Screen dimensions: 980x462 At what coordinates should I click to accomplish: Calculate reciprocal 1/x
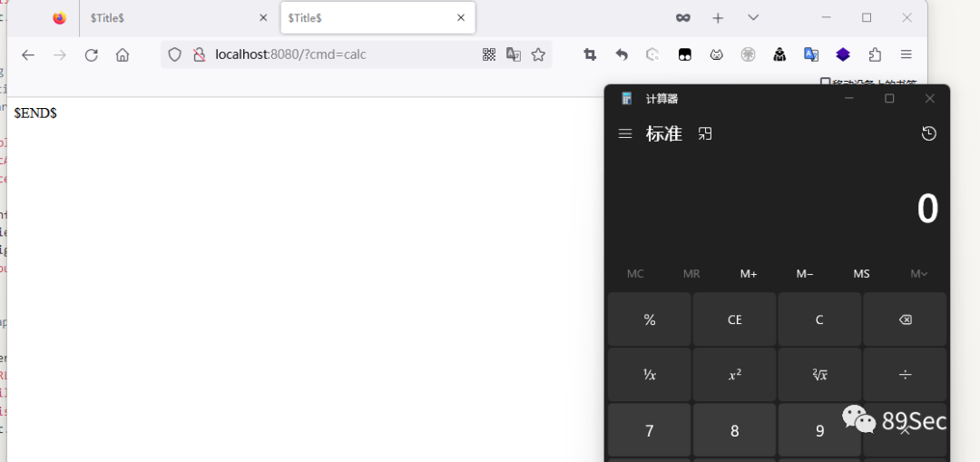click(x=650, y=375)
